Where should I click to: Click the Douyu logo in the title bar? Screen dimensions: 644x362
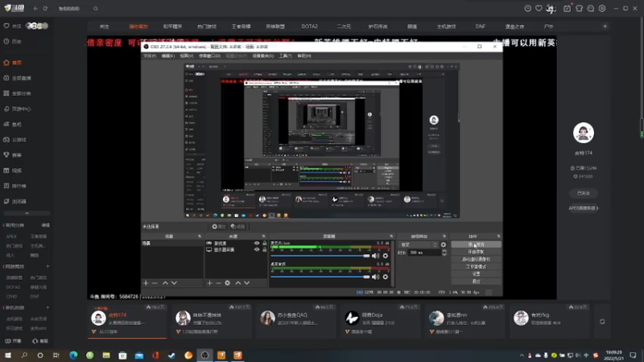(x=14, y=8)
